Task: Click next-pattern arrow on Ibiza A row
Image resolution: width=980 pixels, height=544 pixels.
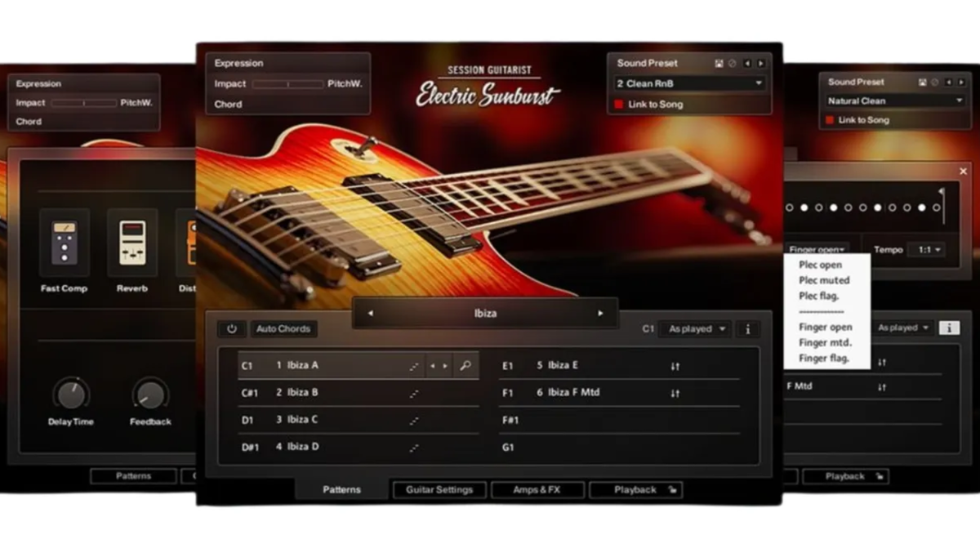Action: pos(445,366)
